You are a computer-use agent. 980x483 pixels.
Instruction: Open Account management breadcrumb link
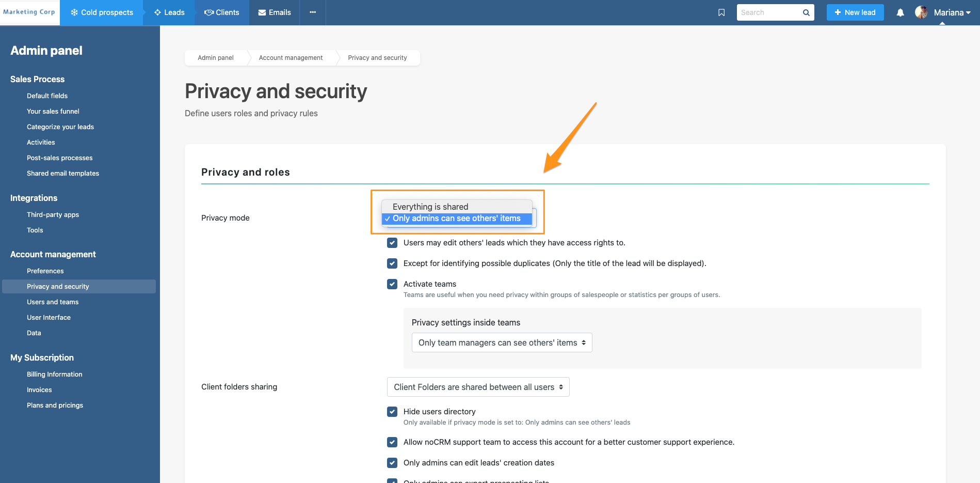pyautogui.click(x=291, y=58)
